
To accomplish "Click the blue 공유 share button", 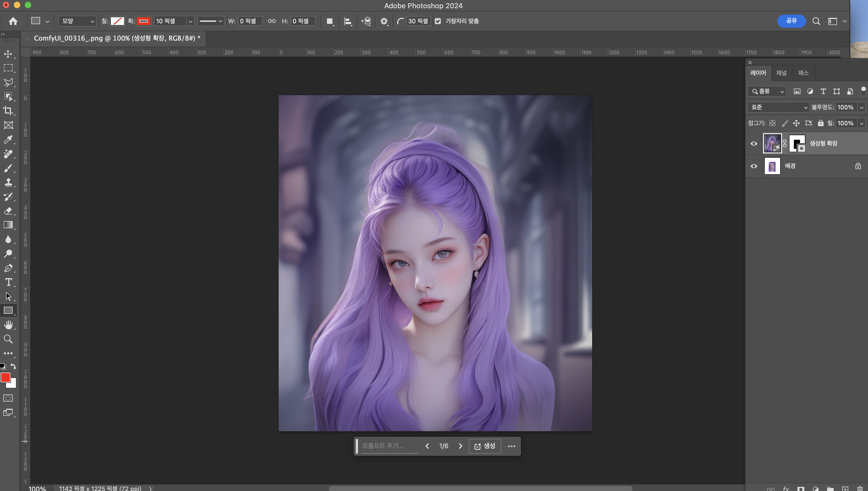I will [791, 21].
